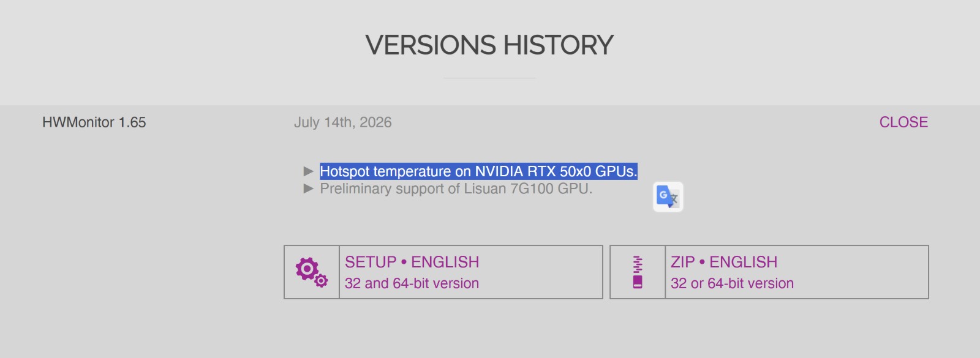This screenshot has width=980, height=358.
Task: Download via ZIP • ENGLISH link
Action: click(x=724, y=262)
